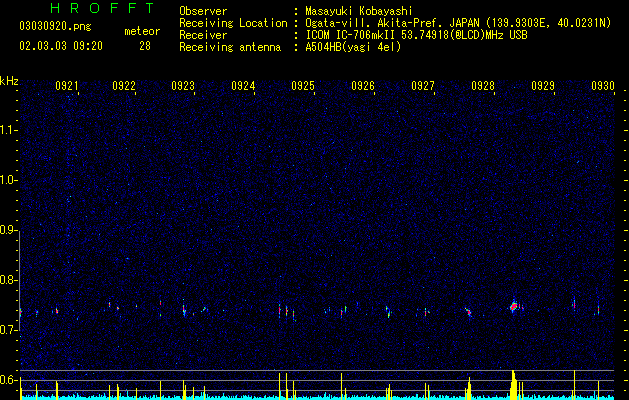Click the 0.9 kHz axis label
The image size is (629, 400).
[x=9, y=230]
